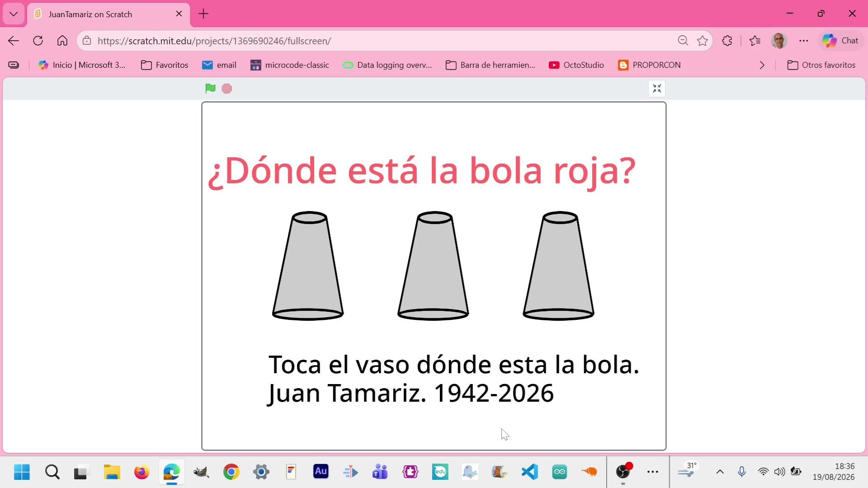Open the Favorites hub
The height and width of the screenshot is (488, 868).
coord(755,41)
